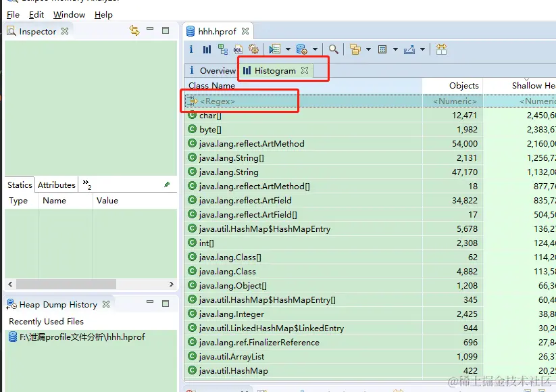Click the Objects Numeric filter field

453,101
